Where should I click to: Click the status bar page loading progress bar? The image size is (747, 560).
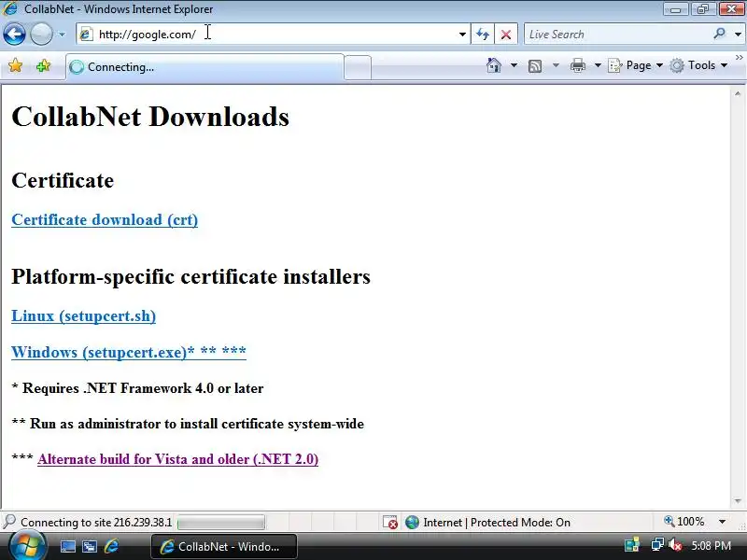pos(221,523)
